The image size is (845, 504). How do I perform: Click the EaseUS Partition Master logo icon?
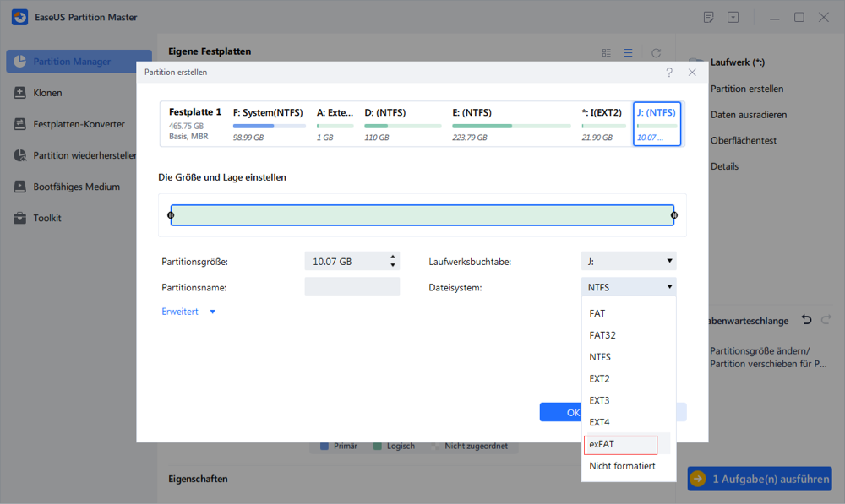pyautogui.click(x=20, y=17)
